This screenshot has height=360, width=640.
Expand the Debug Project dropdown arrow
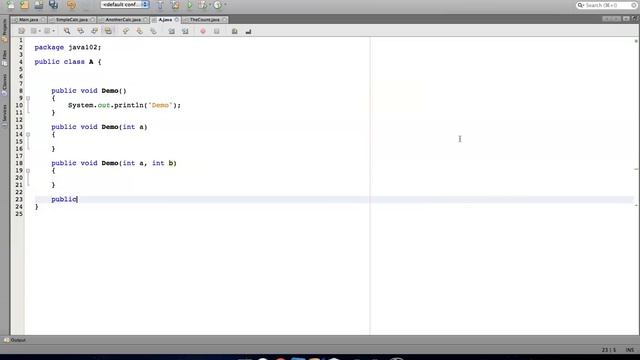[x=210, y=5]
